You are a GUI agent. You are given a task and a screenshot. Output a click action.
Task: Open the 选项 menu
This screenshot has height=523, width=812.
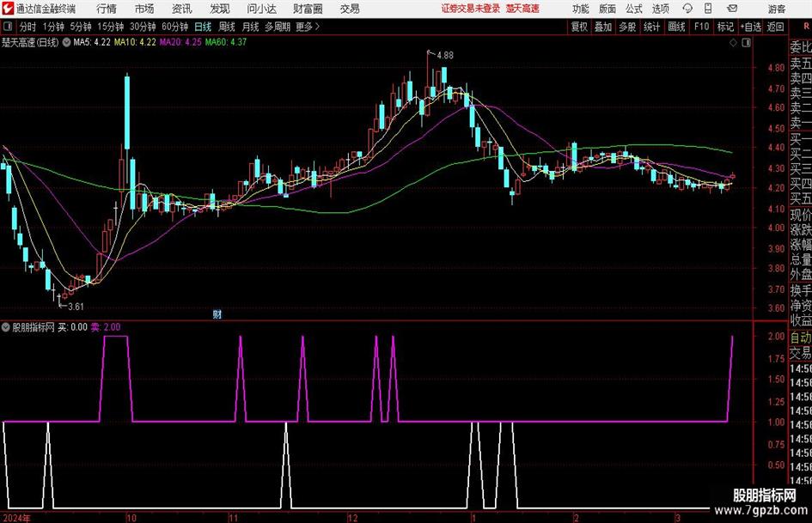coord(660,9)
